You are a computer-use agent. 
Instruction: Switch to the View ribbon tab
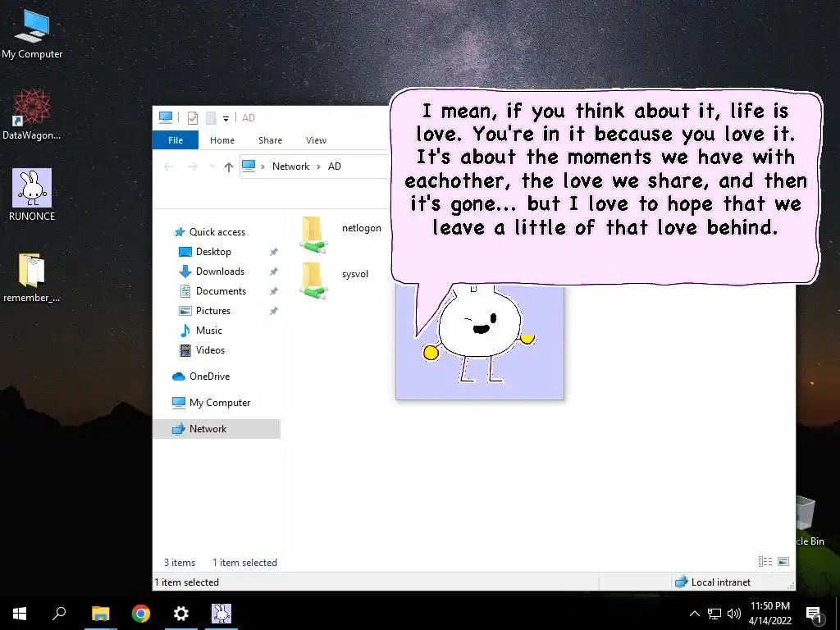(x=316, y=140)
